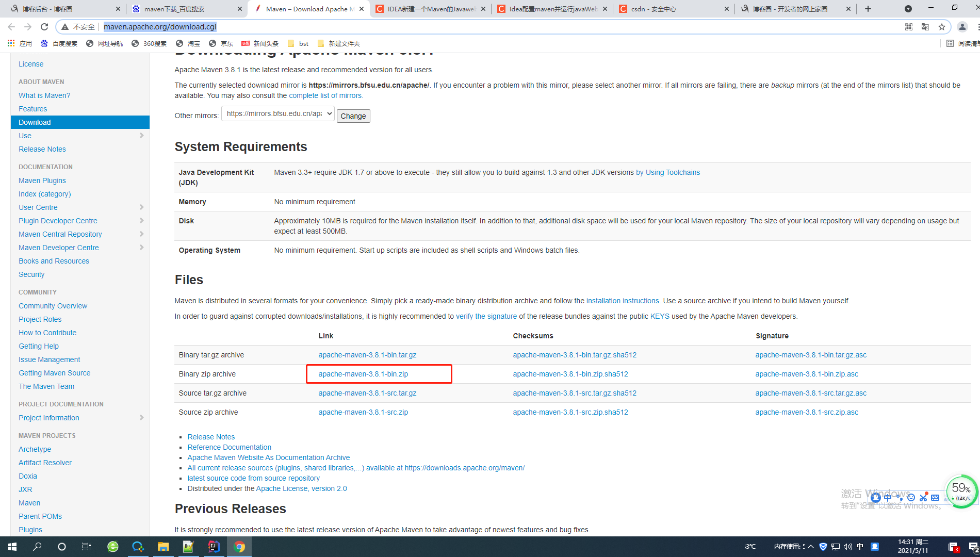The width and height of the screenshot is (980, 557).
Task: Open File Explorer from the taskbar
Action: pyautogui.click(x=163, y=547)
